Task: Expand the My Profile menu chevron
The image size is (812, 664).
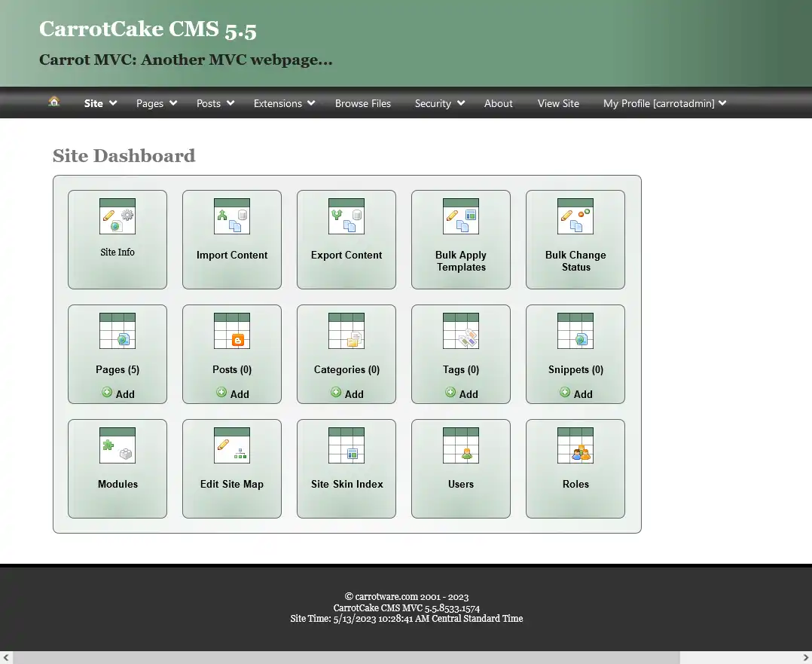Action: pos(722,103)
